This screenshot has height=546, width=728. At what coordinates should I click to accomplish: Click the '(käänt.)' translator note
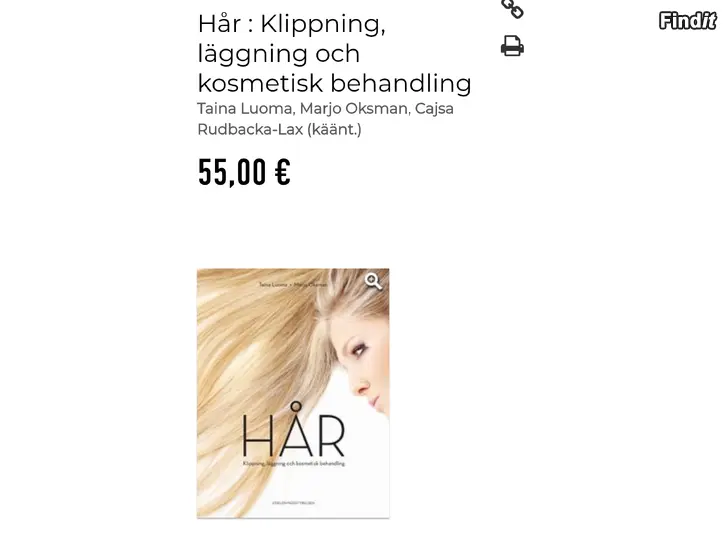(334, 129)
